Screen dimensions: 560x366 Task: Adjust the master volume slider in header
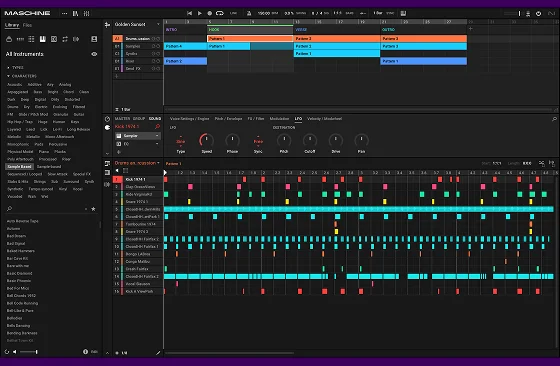511,14
